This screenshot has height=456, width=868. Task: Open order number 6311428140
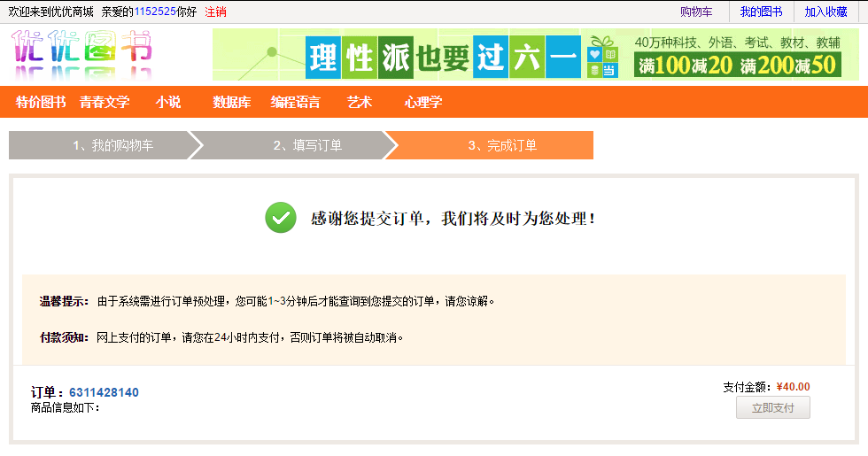tap(104, 392)
